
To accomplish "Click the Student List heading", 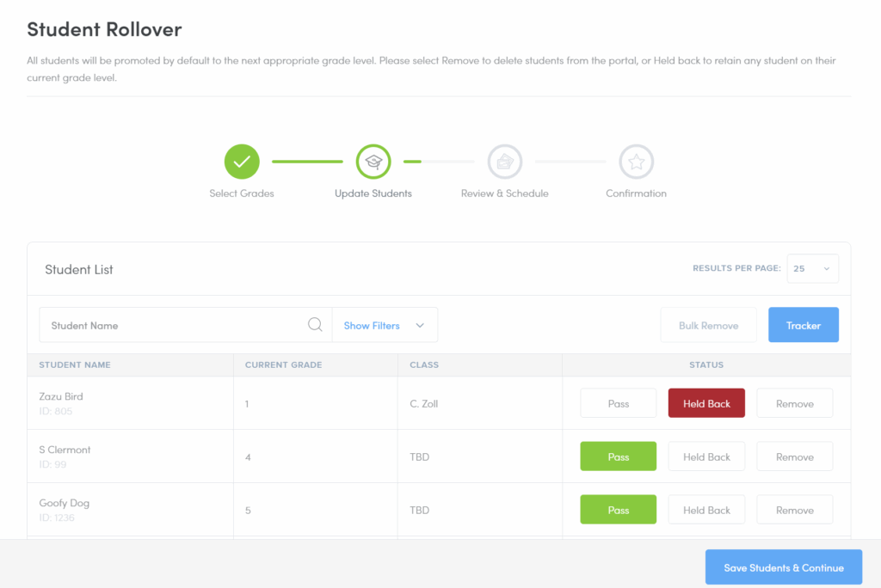I will tap(78, 269).
